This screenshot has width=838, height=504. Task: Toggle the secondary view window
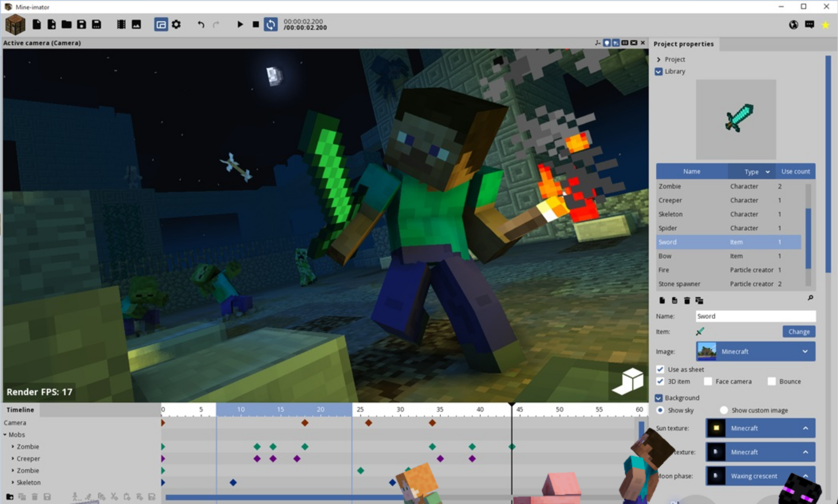pos(161,25)
